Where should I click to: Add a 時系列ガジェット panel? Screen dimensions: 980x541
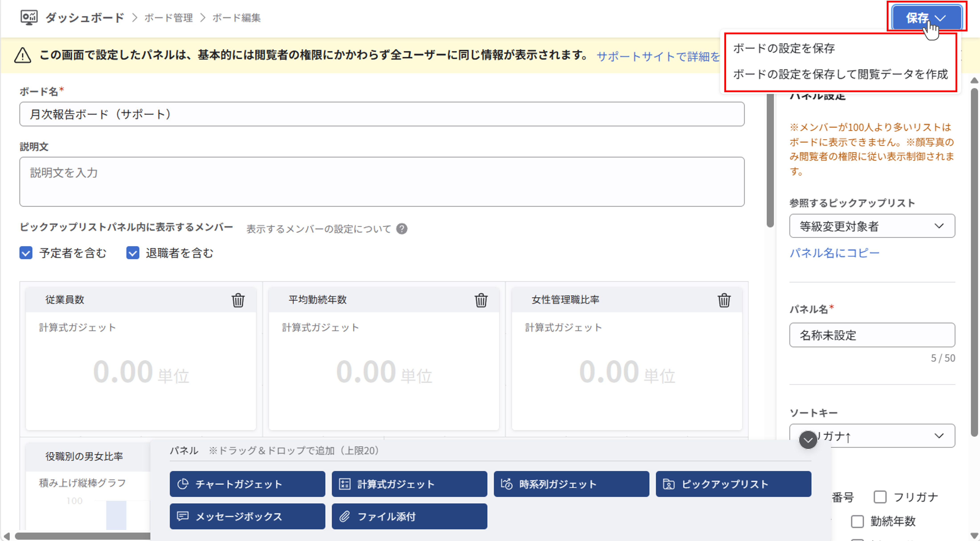(572, 484)
